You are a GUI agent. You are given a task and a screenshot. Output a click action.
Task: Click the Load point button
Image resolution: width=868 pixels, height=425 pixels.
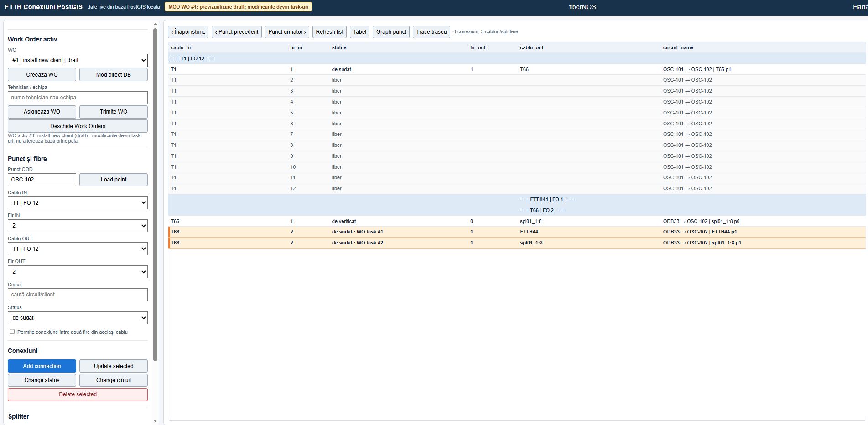(114, 180)
